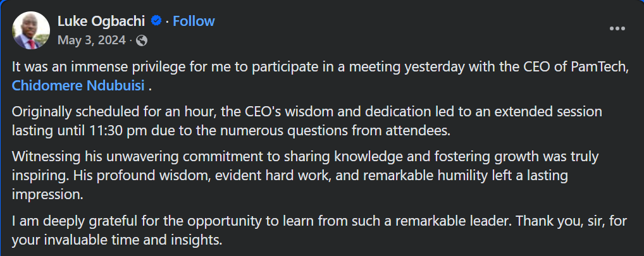This screenshot has width=644, height=256.
Task: Follow Luke Ogbachi
Action: [194, 21]
